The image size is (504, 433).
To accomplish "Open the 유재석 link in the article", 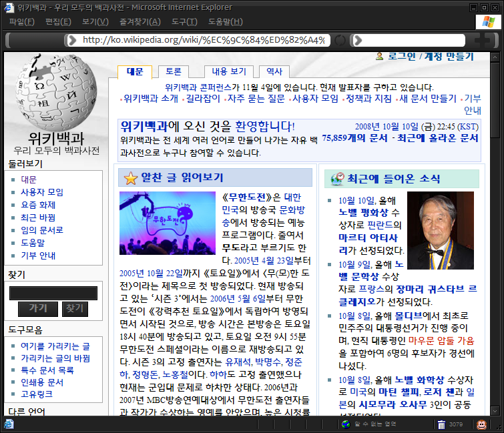I will (238, 362).
